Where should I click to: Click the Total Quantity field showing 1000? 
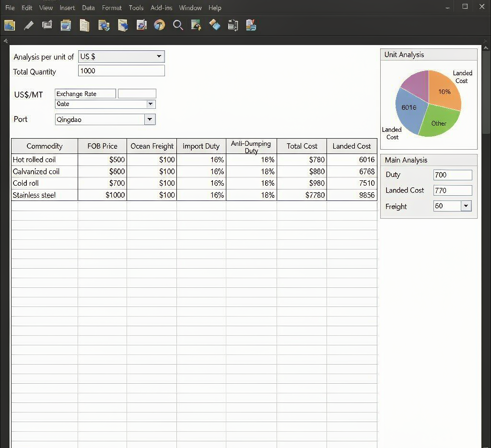click(121, 71)
